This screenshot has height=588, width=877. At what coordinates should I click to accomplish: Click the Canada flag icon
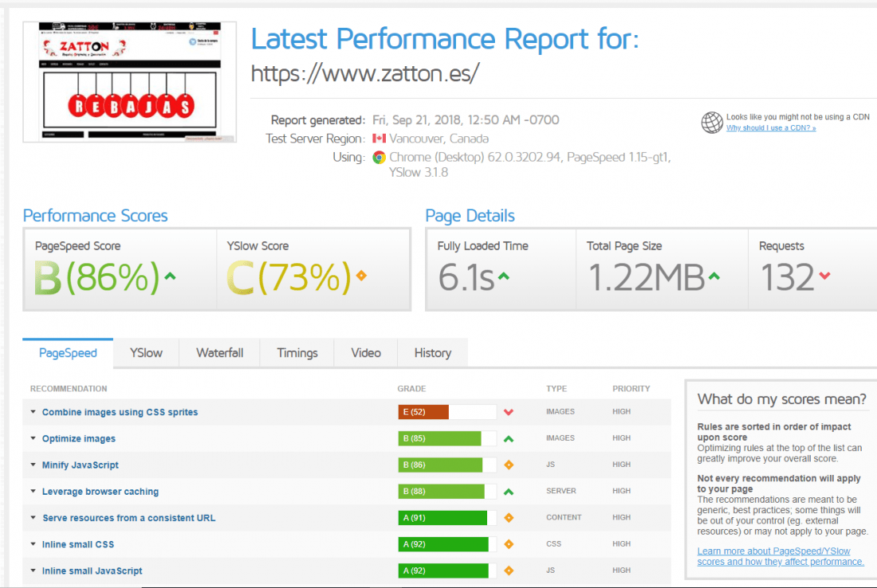point(380,138)
